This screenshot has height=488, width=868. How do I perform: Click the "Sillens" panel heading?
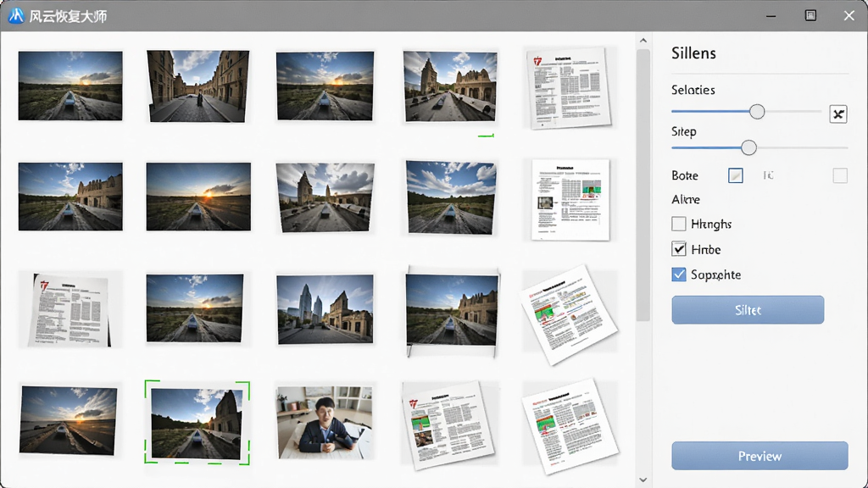[693, 53]
